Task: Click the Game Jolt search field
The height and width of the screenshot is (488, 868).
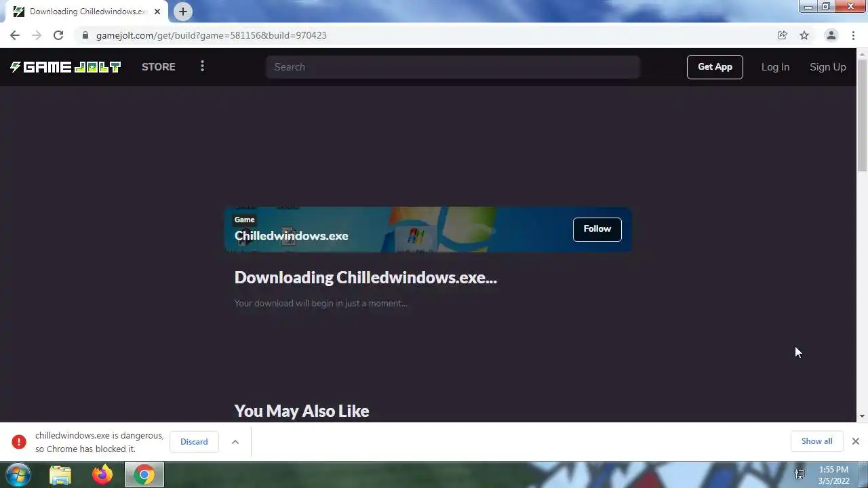Action: click(453, 67)
